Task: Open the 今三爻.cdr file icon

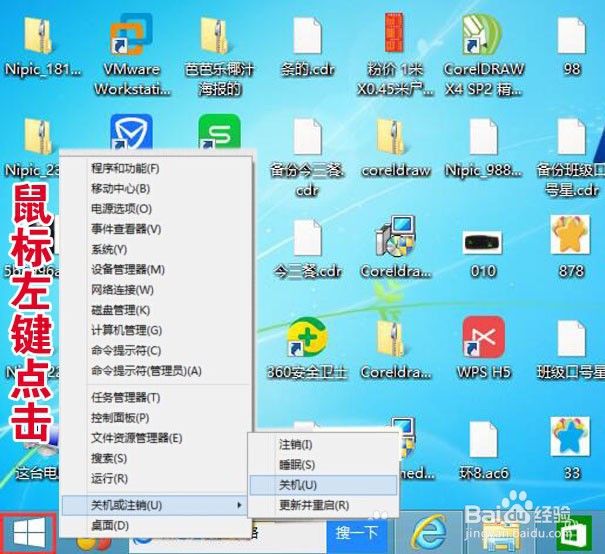Action: click(x=308, y=238)
